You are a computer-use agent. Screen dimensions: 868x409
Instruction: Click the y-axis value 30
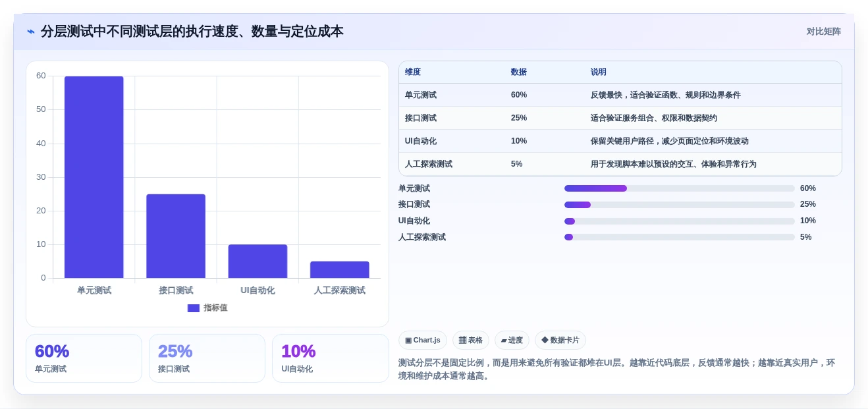point(41,177)
